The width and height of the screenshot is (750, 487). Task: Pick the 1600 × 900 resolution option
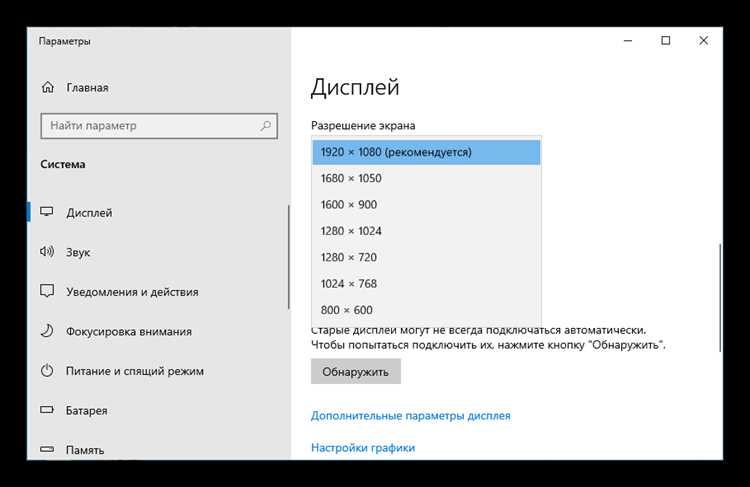coord(426,205)
